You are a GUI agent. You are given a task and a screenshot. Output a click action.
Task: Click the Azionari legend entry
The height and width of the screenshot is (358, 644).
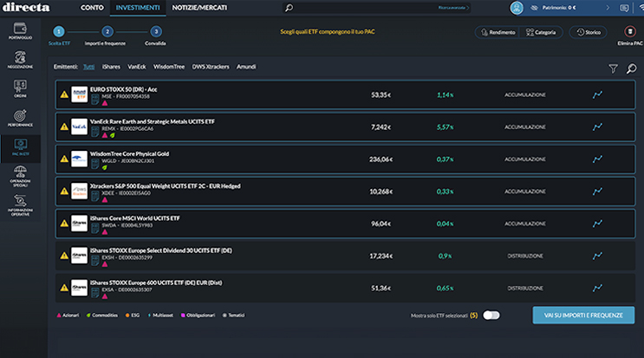(x=68, y=316)
